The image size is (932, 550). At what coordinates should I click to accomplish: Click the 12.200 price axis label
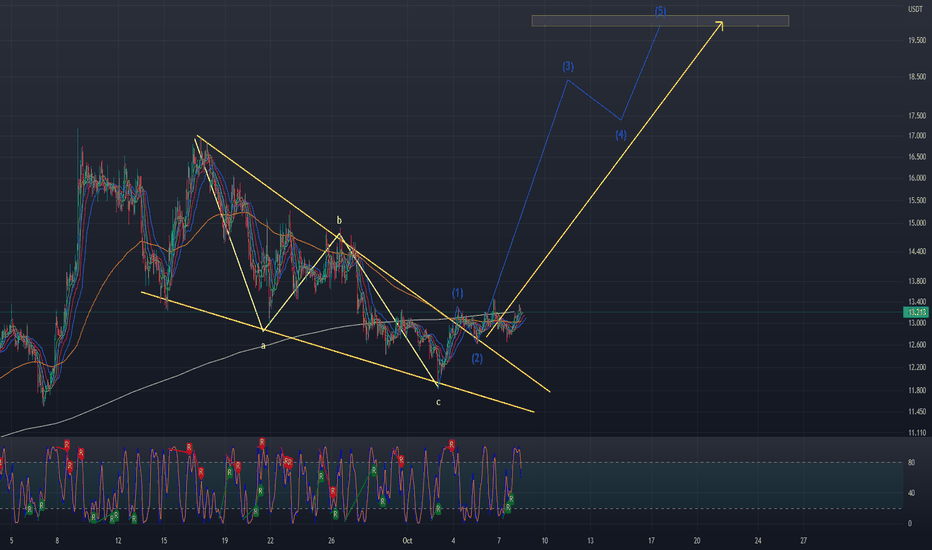coord(917,367)
